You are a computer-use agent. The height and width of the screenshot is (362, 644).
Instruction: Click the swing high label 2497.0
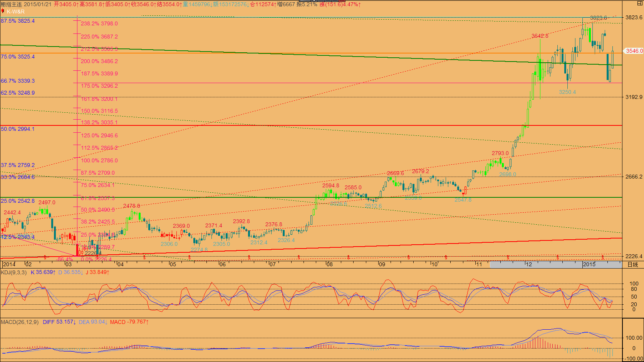pyautogui.click(x=47, y=202)
